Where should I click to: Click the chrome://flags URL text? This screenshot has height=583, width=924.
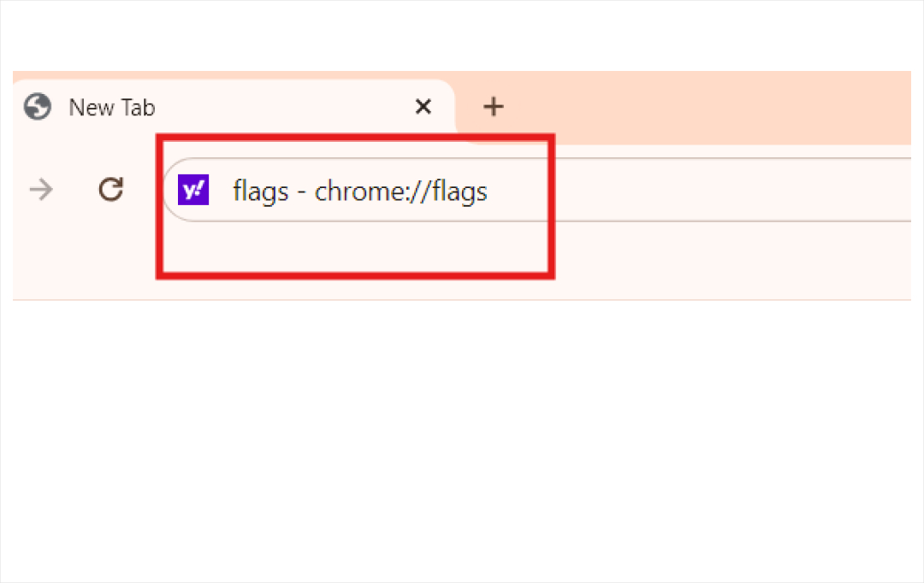tap(401, 191)
